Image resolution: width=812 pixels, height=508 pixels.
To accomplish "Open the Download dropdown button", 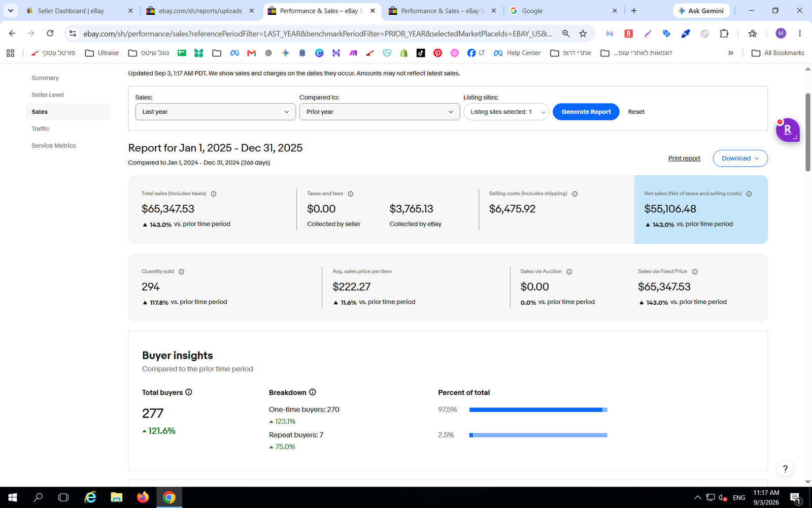I will pos(740,158).
